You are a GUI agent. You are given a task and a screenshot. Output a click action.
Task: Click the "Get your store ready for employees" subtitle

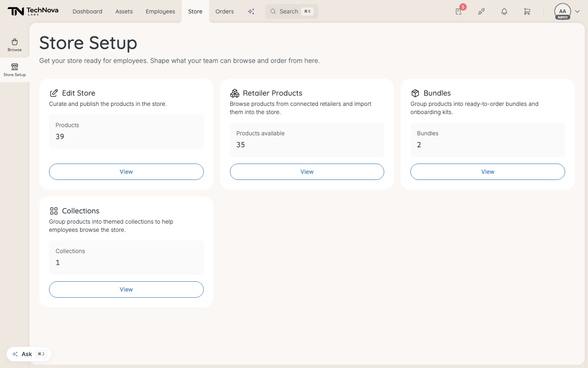coord(180,61)
